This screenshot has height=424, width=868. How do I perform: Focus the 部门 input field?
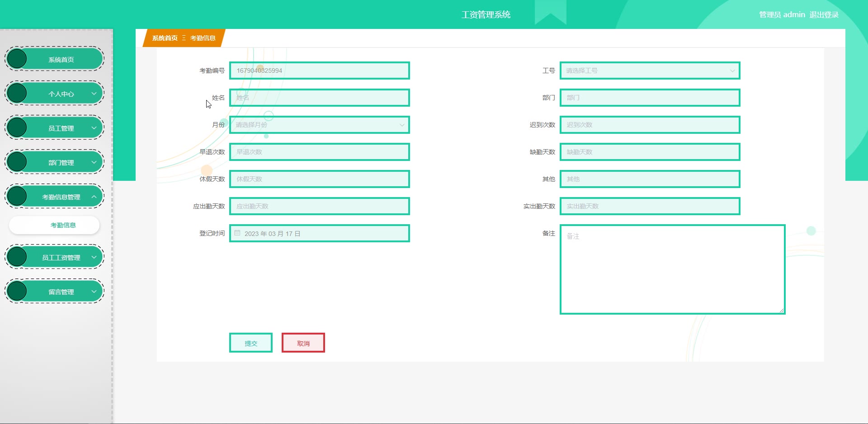tap(650, 98)
